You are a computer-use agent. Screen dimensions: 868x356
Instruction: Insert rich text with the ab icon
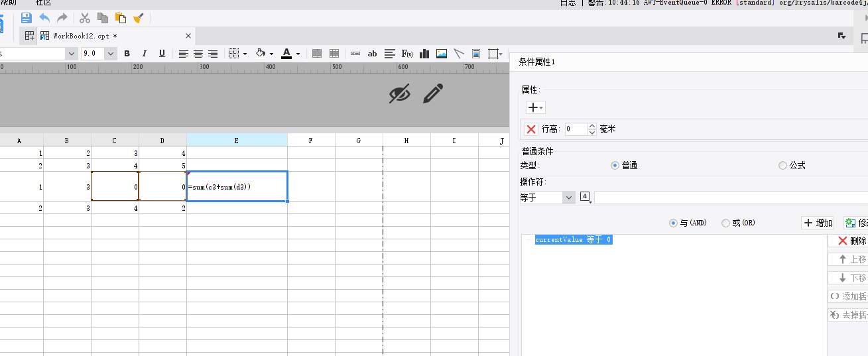coord(373,54)
